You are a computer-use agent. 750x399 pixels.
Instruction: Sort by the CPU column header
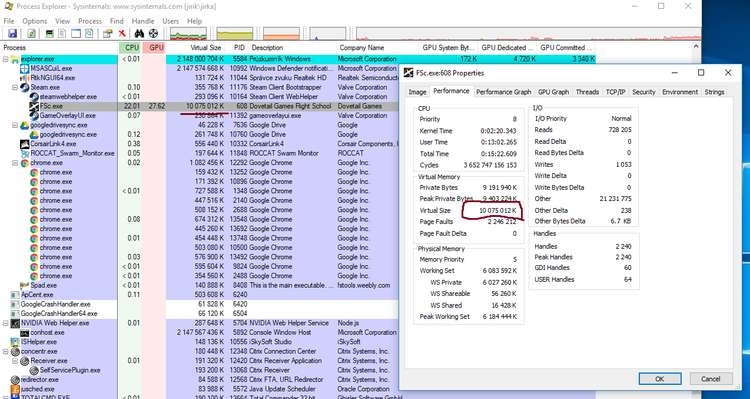coord(130,47)
